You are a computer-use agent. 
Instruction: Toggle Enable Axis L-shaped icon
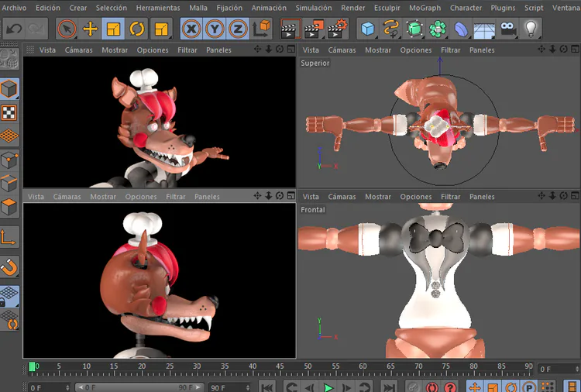[x=9, y=238]
